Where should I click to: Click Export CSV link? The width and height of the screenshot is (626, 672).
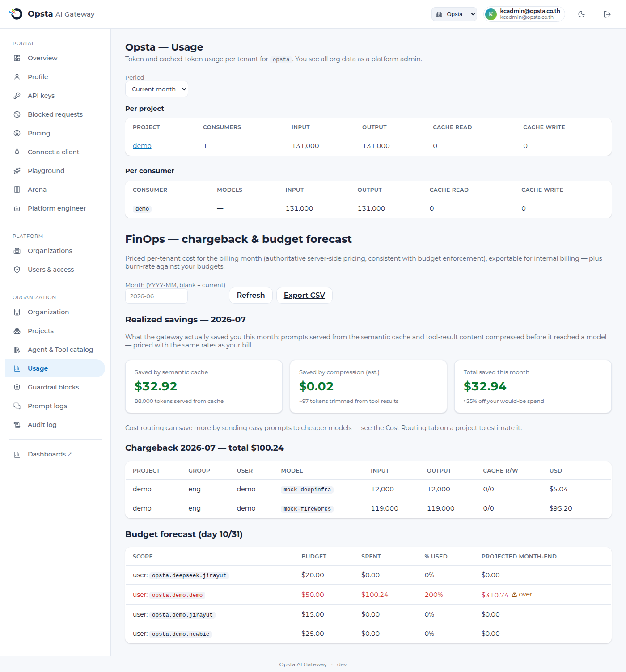[304, 295]
